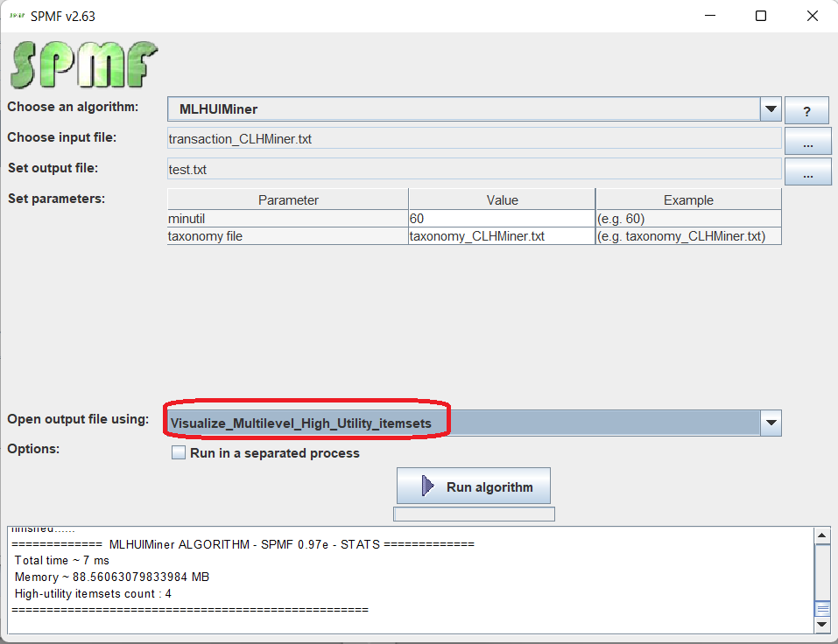Open algorithm help with the ? button

click(806, 110)
